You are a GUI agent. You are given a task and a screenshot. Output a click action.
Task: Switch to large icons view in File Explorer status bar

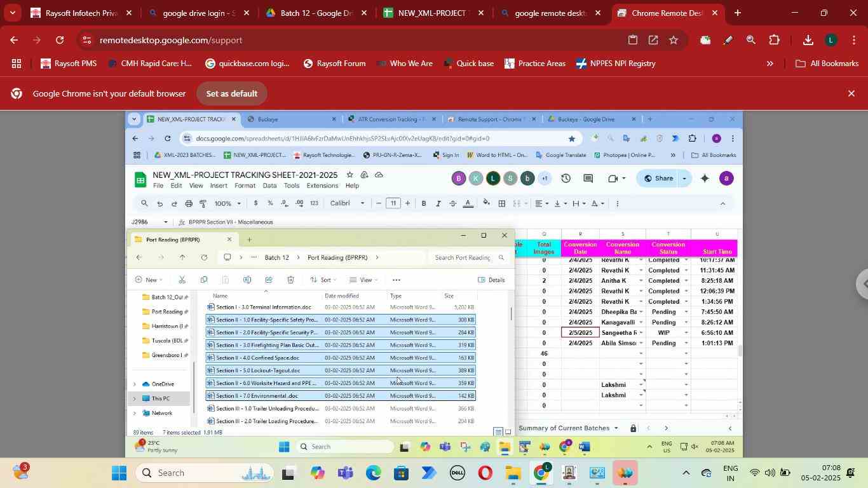508,432
